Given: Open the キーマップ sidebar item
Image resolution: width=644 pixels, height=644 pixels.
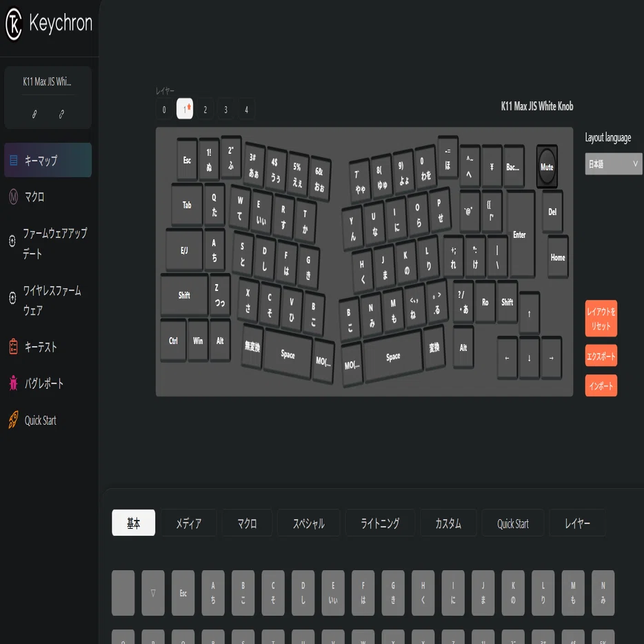Looking at the screenshot, I should coord(48,160).
